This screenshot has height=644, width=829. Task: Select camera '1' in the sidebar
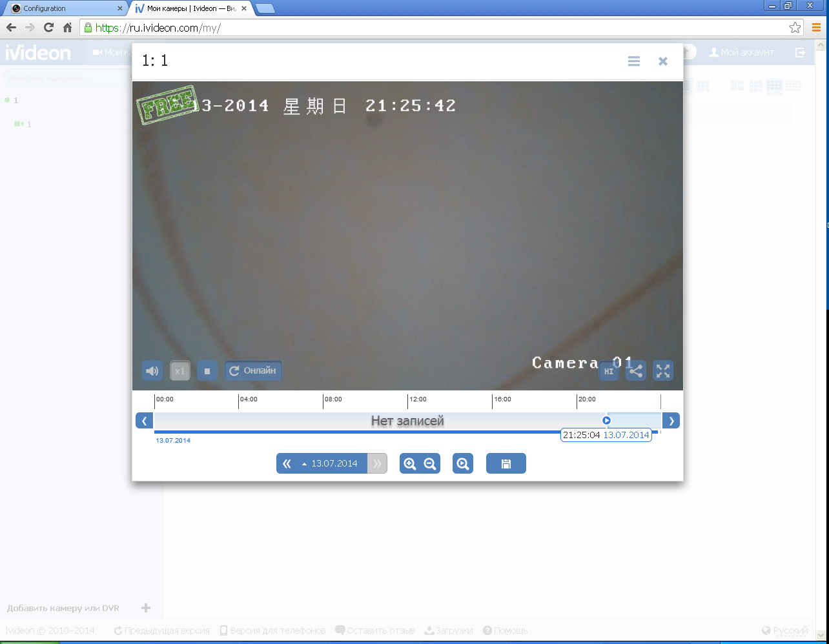coord(28,124)
